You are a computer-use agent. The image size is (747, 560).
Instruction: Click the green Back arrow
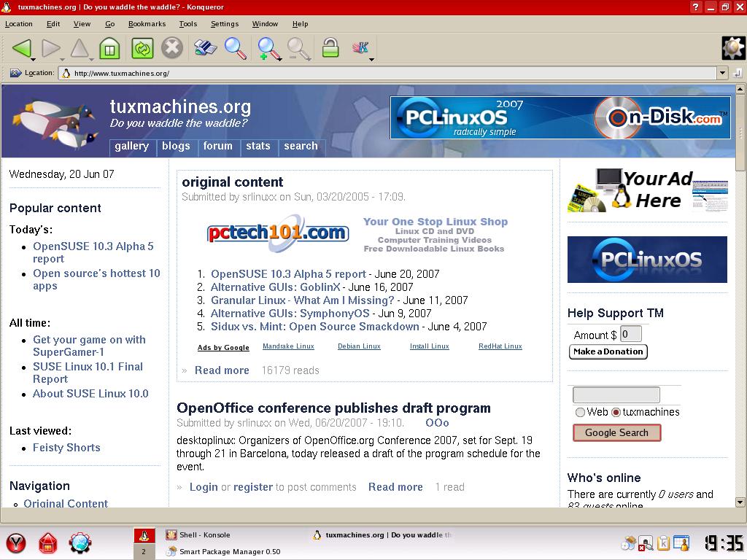click(22, 47)
